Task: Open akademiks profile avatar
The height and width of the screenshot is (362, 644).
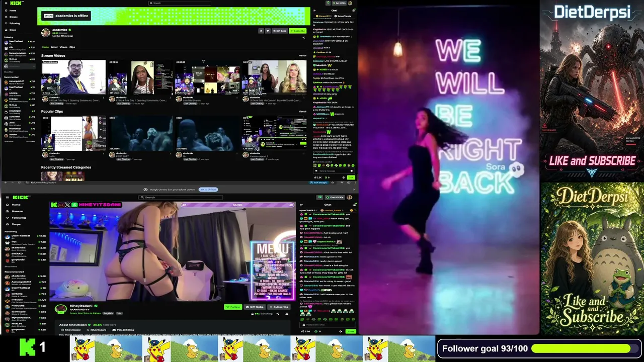Action: 46,33
